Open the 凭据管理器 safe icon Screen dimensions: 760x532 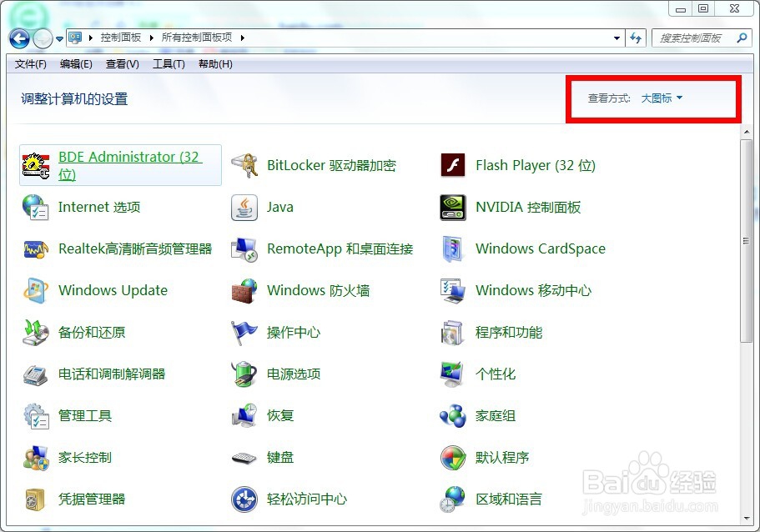pyautogui.click(x=35, y=499)
